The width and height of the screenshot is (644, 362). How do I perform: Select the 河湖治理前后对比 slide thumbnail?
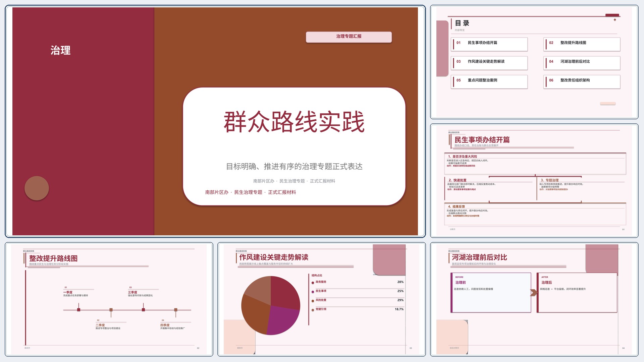(x=534, y=299)
